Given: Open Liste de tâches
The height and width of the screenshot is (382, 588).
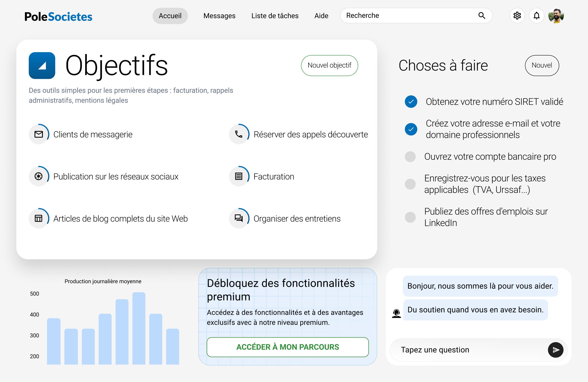Looking at the screenshot, I should pos(275,16).
